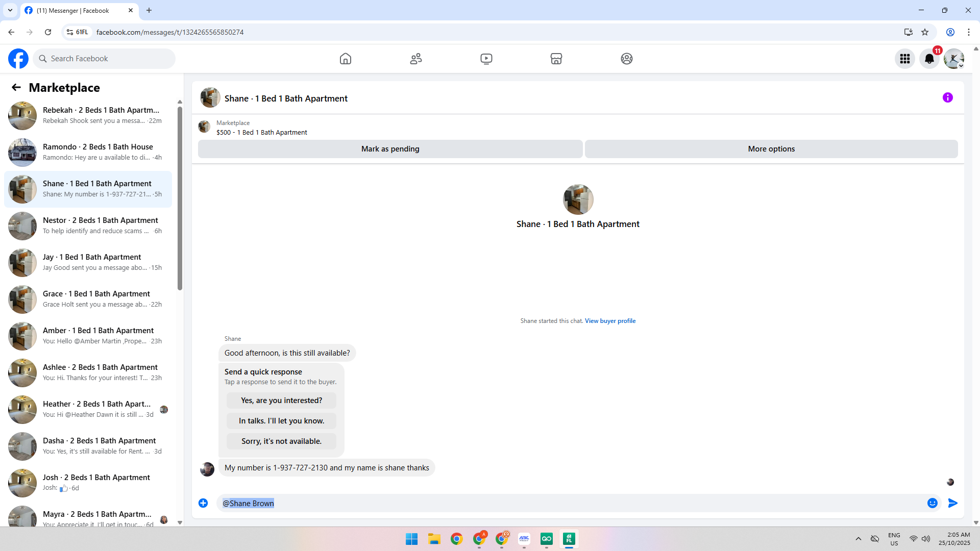980x551 pixels.
Task: Open the Windows Start menu
Action: click(412, 539)
